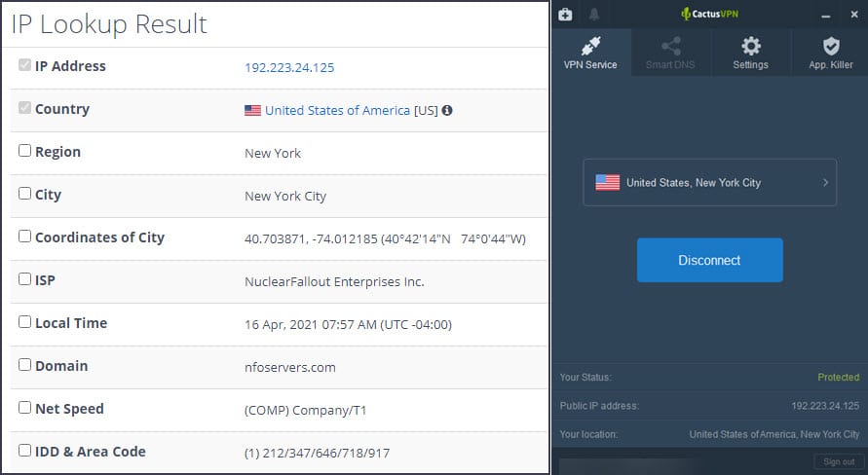Click the first-aid kit icon in CactusVPN
The height and width of the screenshot is (475, 868).
click(x=565, y=15)
